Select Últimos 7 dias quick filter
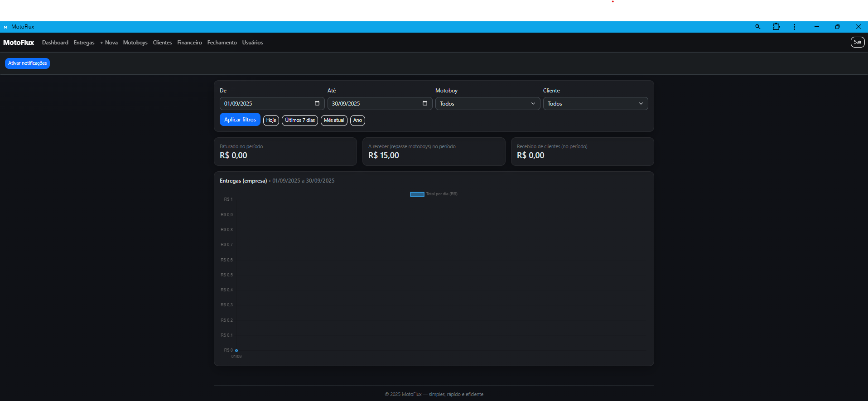This screenshot has width=868, height=401. coord(300,121)
